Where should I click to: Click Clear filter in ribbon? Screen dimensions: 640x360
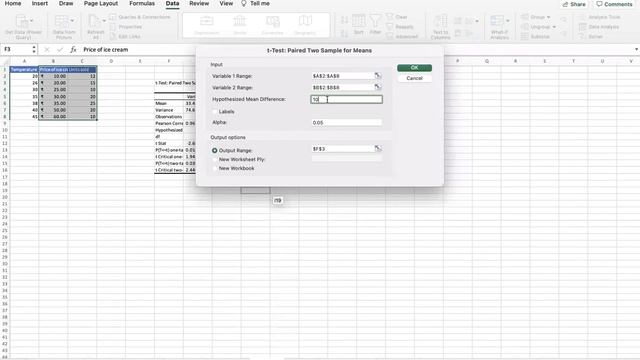tap(397, 17)
